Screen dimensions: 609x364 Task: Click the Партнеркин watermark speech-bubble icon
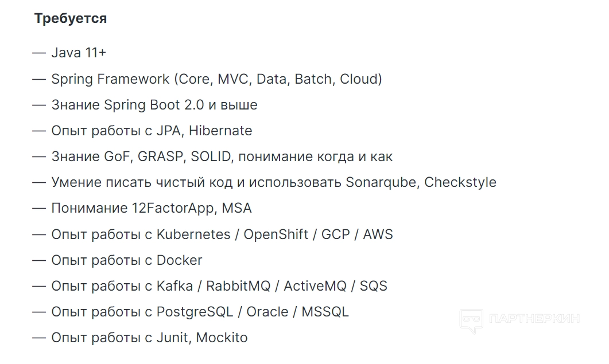(x=470, y=320)
